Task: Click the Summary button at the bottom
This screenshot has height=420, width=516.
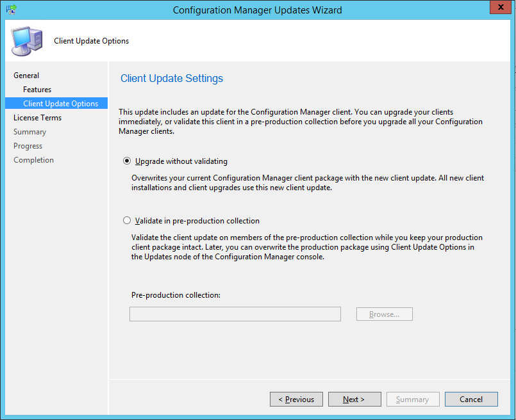Action: click(413, 399)
